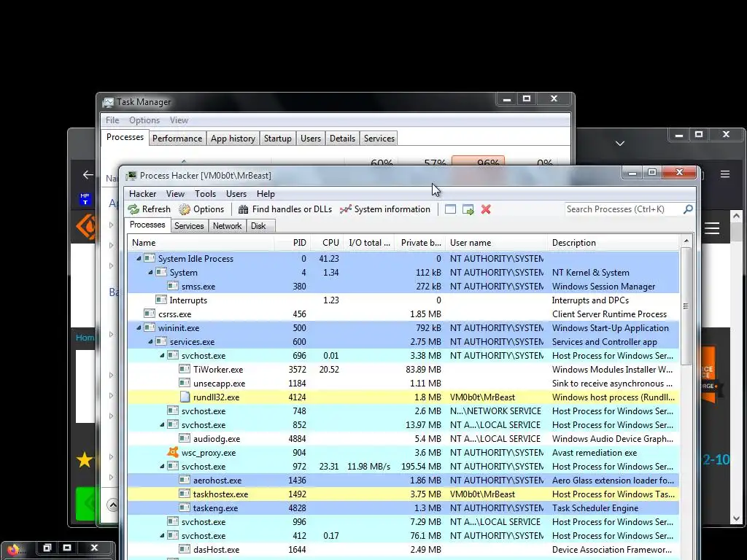Click the Avast icon beside wsc_proxy.exe
This screenshot has height=560, width=747.
(x=173, y=452)
